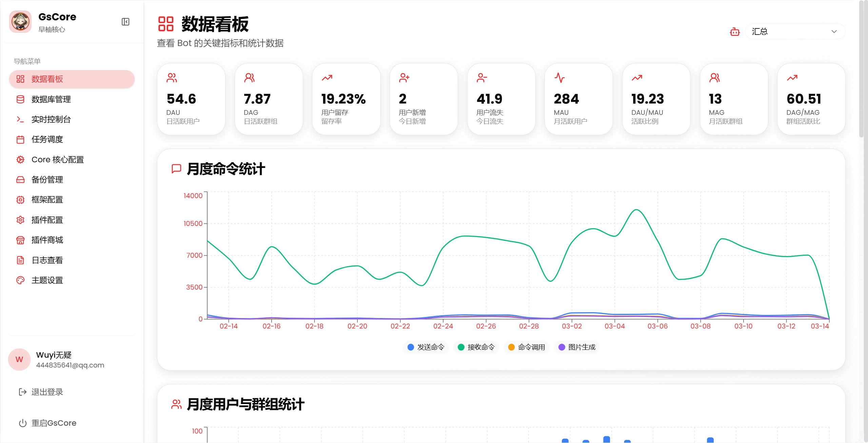
Task: Toggle 接收命令 series in chart legend
Action: (x=476, y=347)
